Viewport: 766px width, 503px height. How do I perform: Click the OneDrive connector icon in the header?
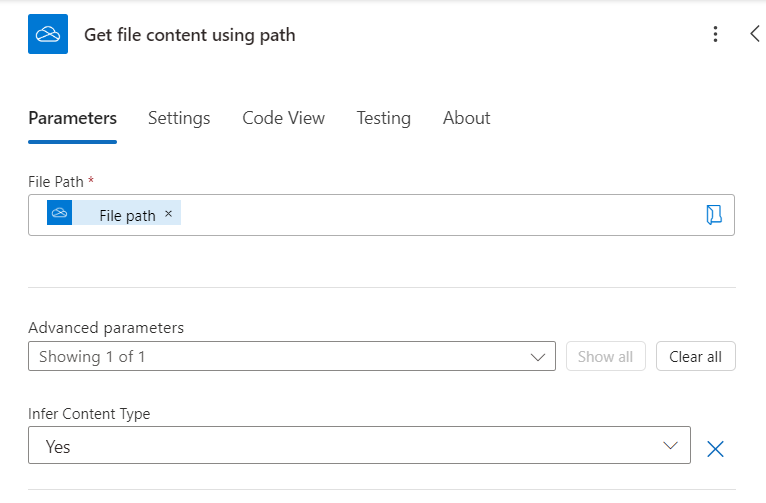(x=48, y=34)
